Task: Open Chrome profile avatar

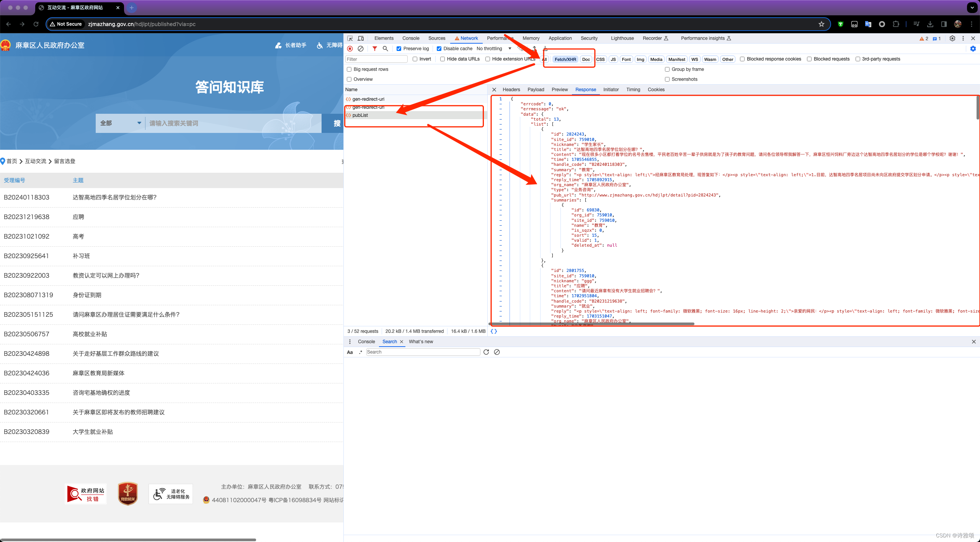Action: pos(958,24)
